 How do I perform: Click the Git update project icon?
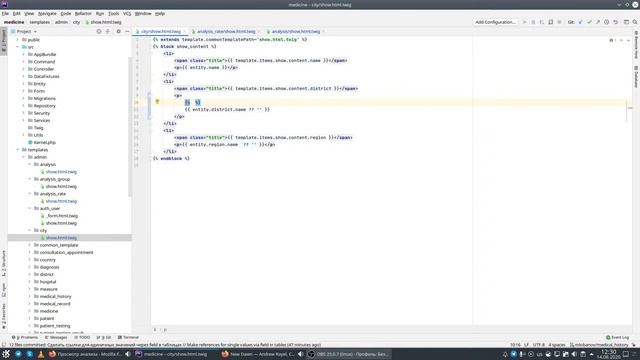[580, 22]
